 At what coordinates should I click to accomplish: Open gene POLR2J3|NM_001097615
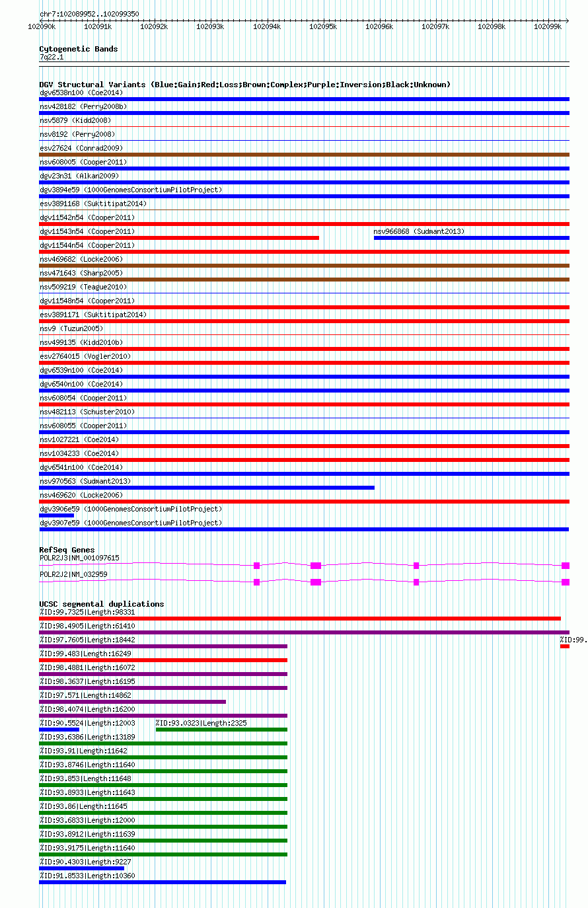click(79, 558)
